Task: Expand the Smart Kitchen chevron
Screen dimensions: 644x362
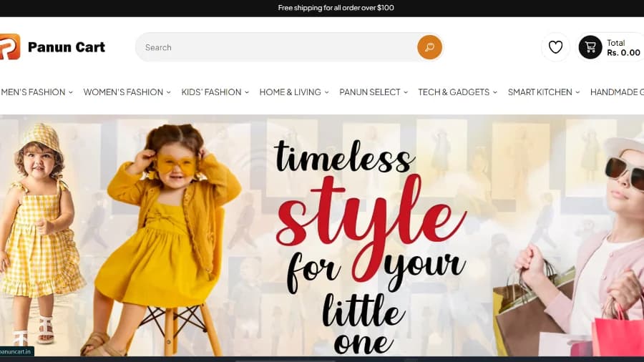Action: tap(577, 92)
